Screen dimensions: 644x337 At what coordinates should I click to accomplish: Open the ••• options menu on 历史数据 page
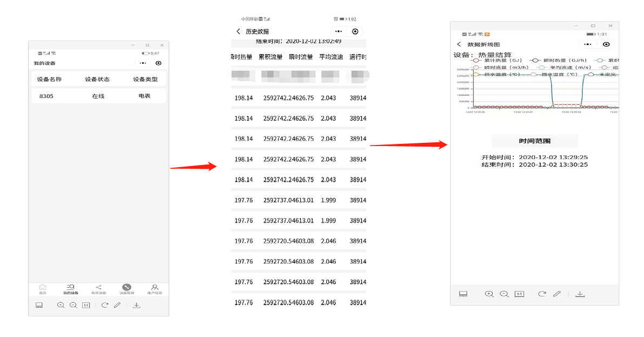[x=337, y=31]
